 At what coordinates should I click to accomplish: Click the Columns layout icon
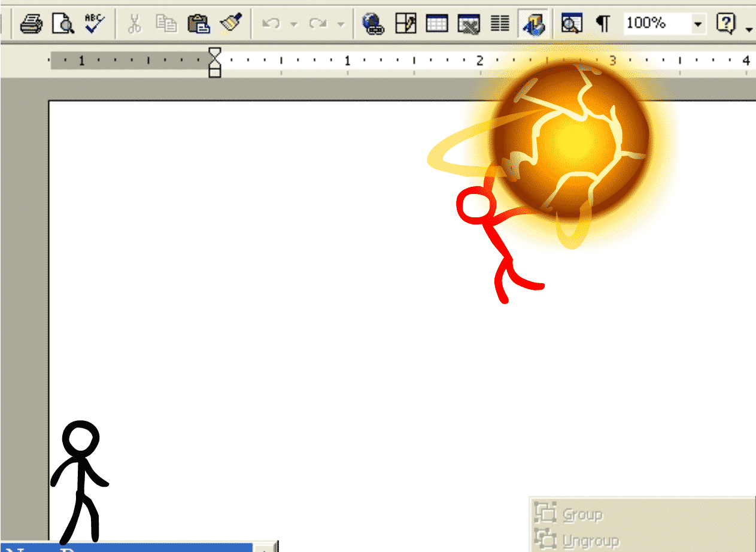pyautogui.click(x=500, y=24)
